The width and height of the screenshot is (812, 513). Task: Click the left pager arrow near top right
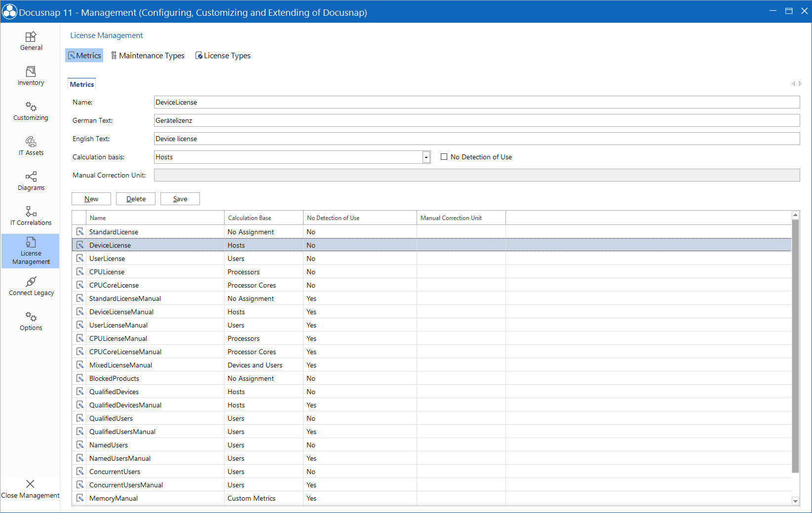(793, 84)
